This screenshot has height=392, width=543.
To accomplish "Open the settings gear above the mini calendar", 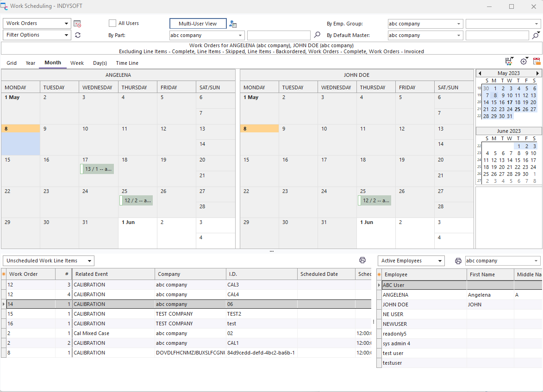I will (x=524, y=61).
